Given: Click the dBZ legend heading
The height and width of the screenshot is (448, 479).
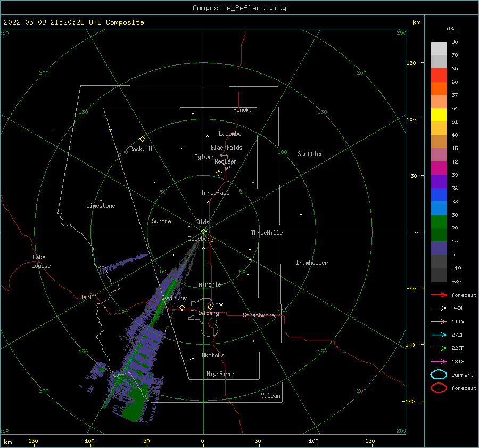Looking at the screenshot, I should pyautogui.click(x=451, y=28).
